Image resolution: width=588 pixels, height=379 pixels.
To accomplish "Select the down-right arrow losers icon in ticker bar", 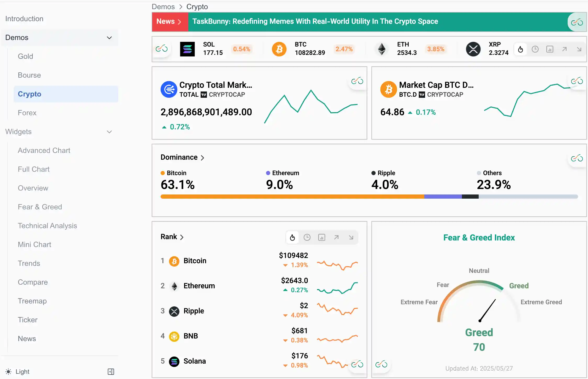I will (x=579, y=49).
